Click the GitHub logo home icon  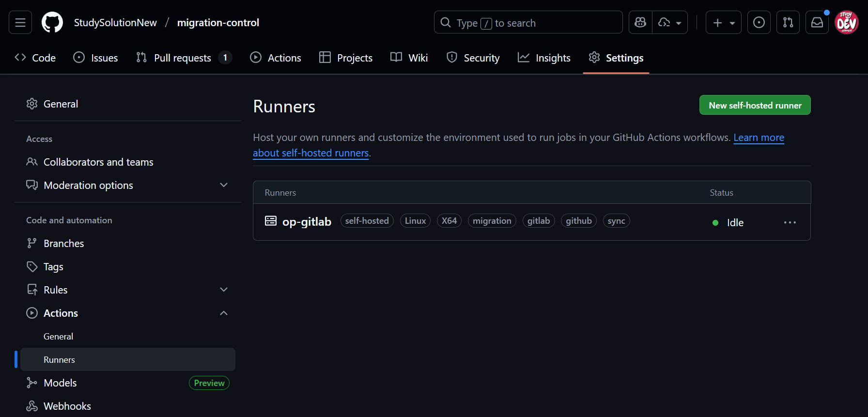[52, 23]
